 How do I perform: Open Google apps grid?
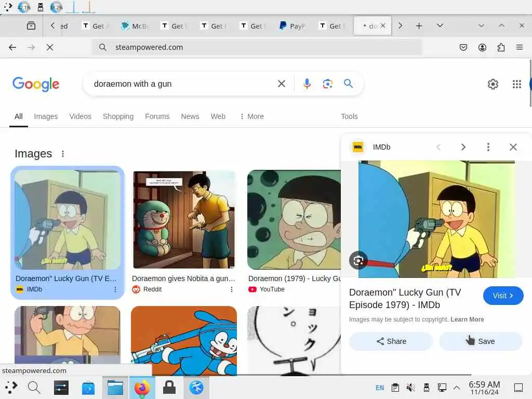(517, 84)
